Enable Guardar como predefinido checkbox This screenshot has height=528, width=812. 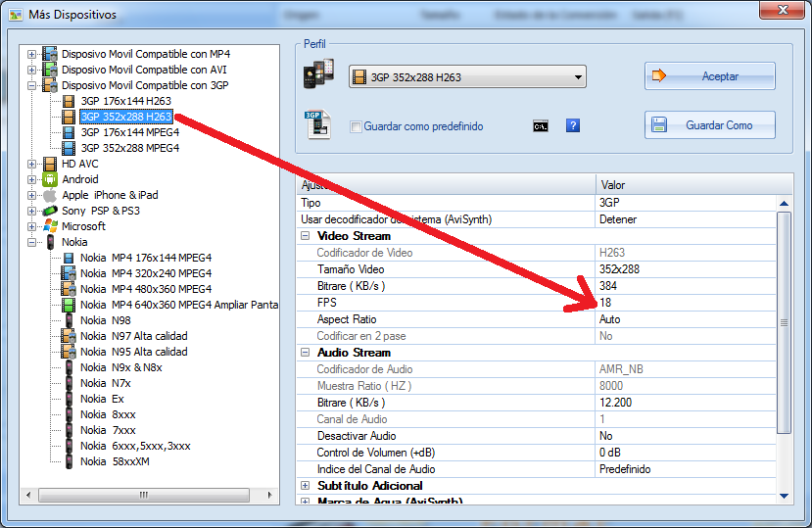(356, 126)
